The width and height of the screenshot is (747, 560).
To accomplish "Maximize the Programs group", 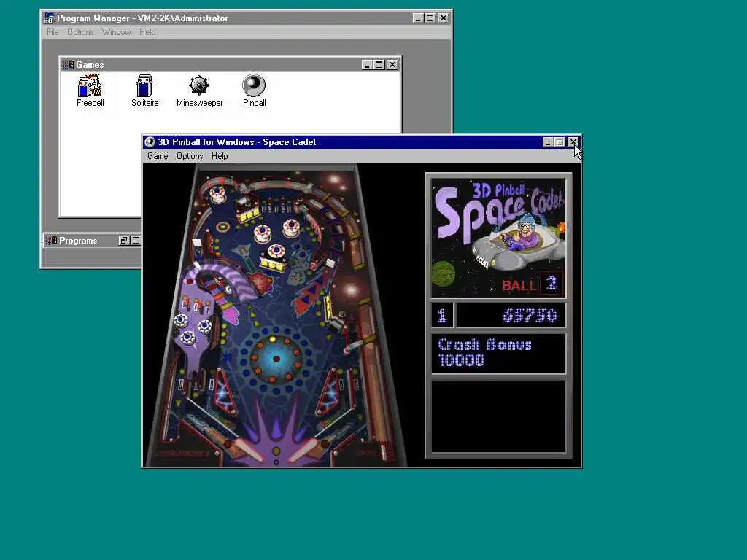I will click(136, 241).
